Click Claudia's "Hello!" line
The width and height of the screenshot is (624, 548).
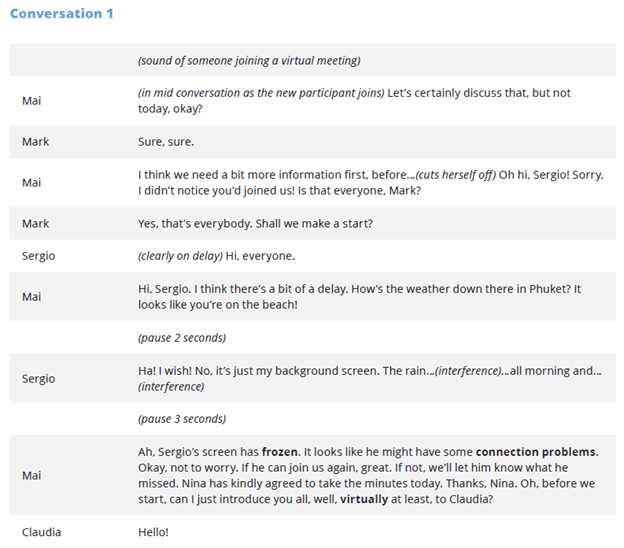pos(153,532)
